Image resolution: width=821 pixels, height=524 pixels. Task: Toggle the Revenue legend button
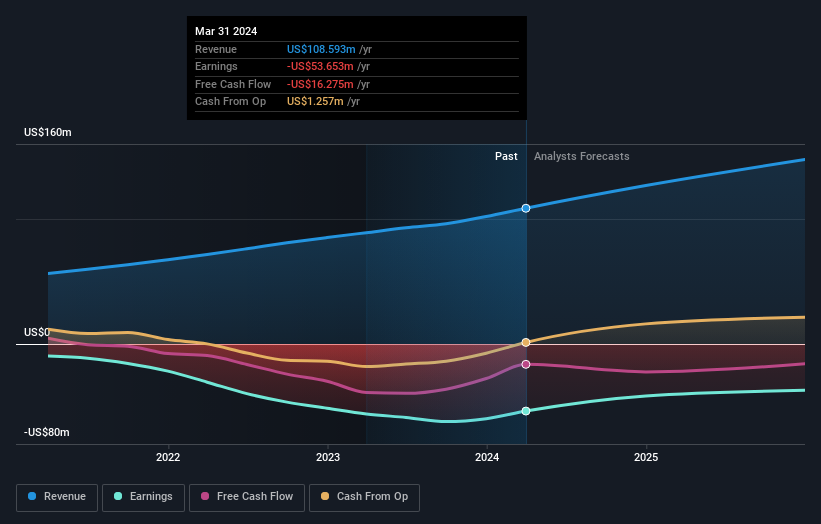(x=57, y=497)
